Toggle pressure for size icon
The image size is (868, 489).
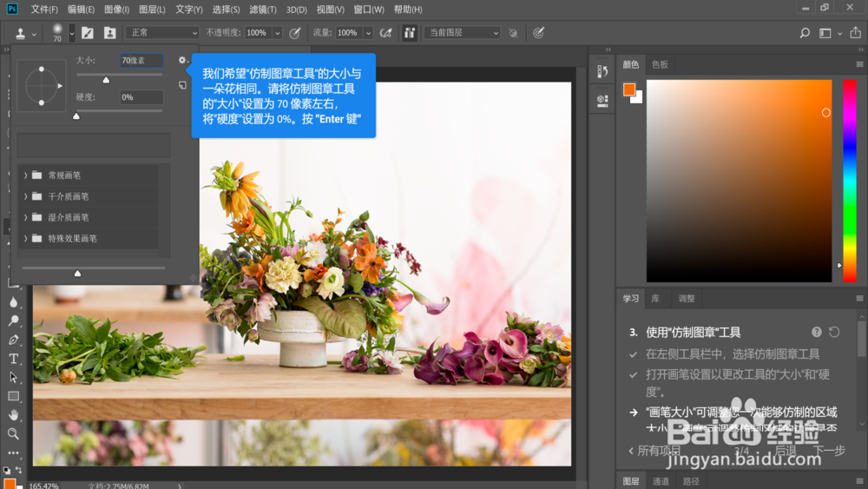538,33
